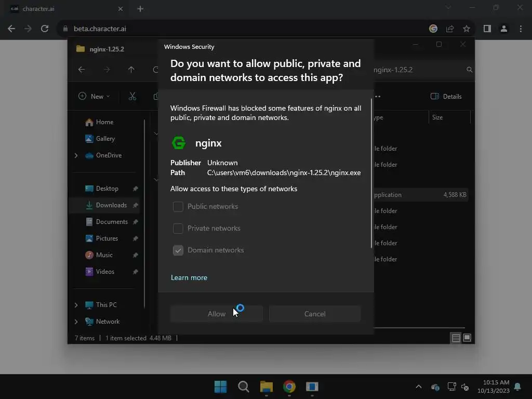
Task: Click the pin icon beside Downloads
Action: coord(136,205)
